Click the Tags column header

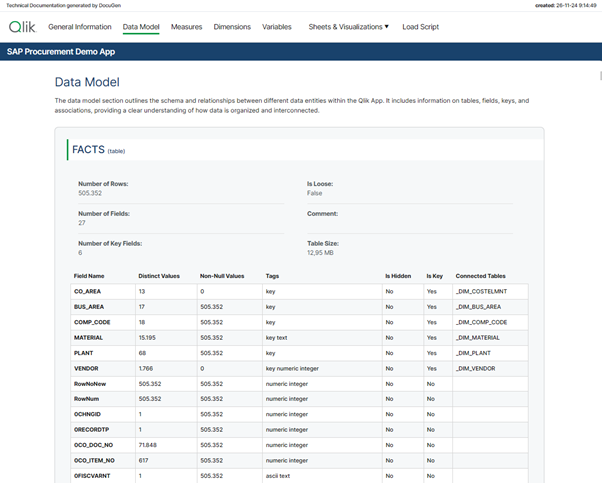pyautogui.click(x=272, y=276)
